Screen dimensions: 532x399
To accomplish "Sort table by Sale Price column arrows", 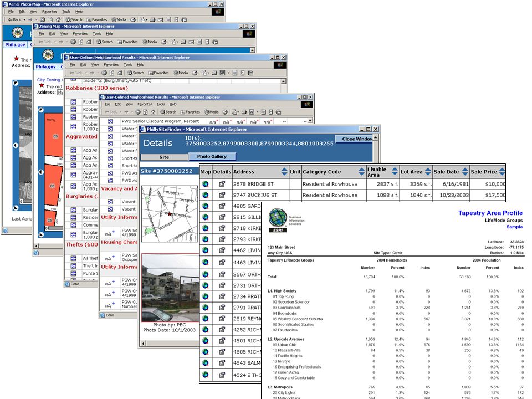I will pyautogui.click(x=502, y=172).
